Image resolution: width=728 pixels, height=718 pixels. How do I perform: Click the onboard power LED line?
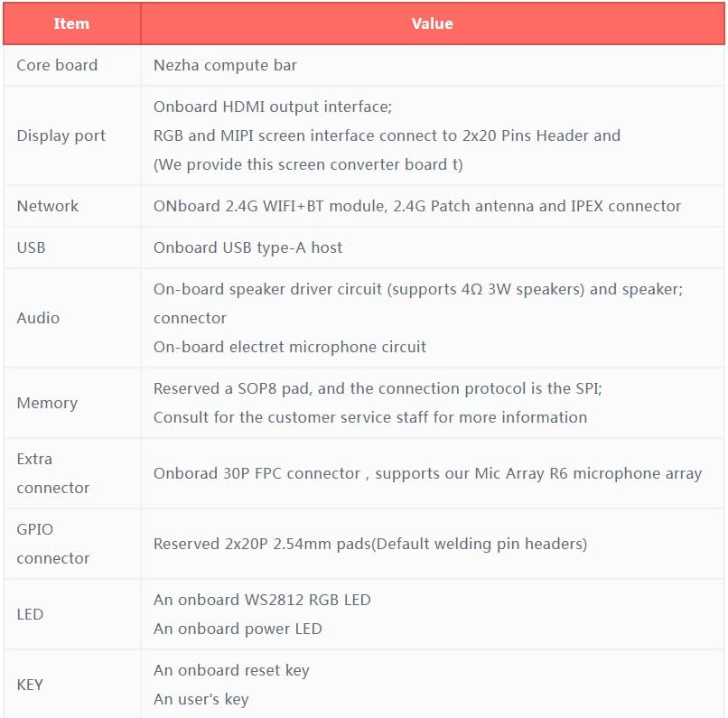(x=238, y=629)
